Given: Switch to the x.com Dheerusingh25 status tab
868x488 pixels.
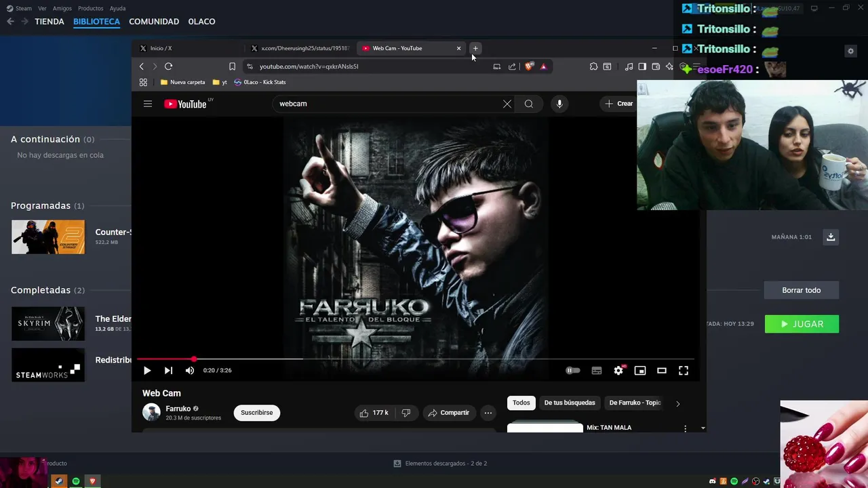Looking at the screenshot, I should pyautogui.click(x=301, y=48).
